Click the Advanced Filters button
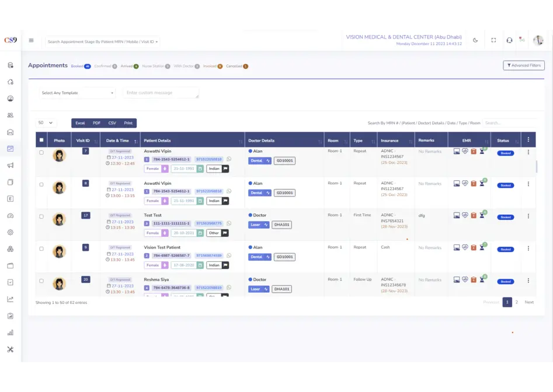Image resolution: width=553 pixels, height=392 pixels. coord(523,65)
